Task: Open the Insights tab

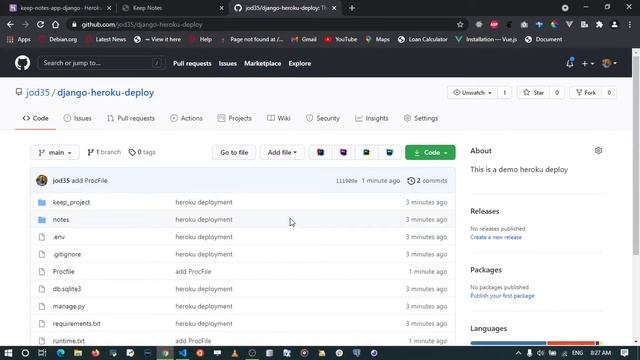Action: point(372,118)
